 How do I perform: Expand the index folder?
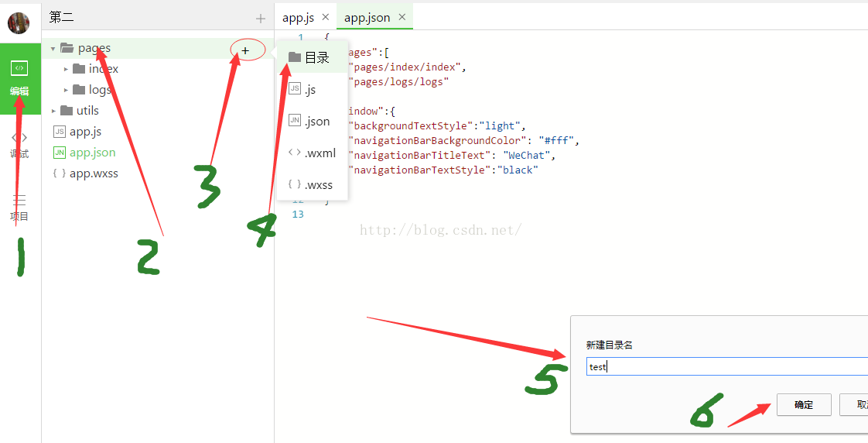tap(67, 69)
